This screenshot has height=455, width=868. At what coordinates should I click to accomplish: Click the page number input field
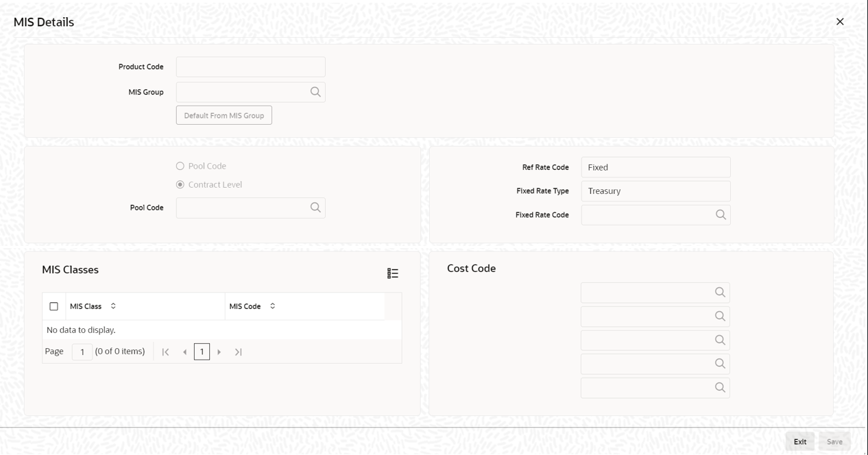click(x=82, y=352)
